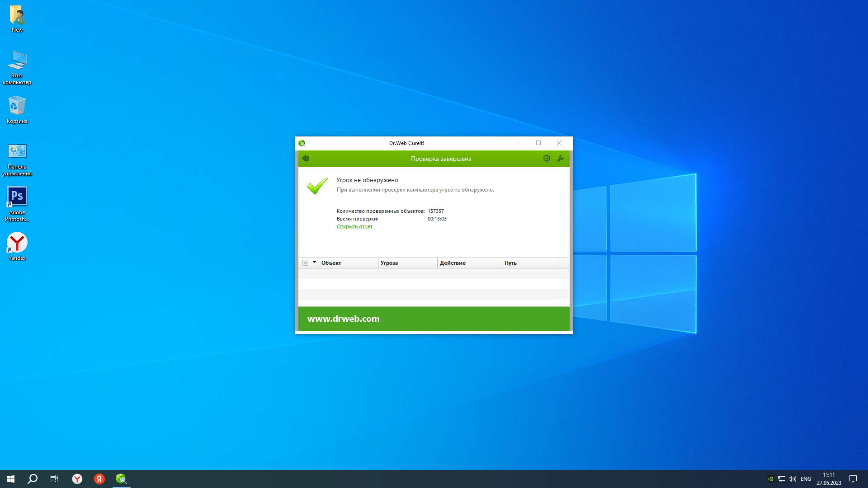The height and width of the screenshot is (488, 868).
Task: Open the language globe icon menu
Action: (547, 159)
